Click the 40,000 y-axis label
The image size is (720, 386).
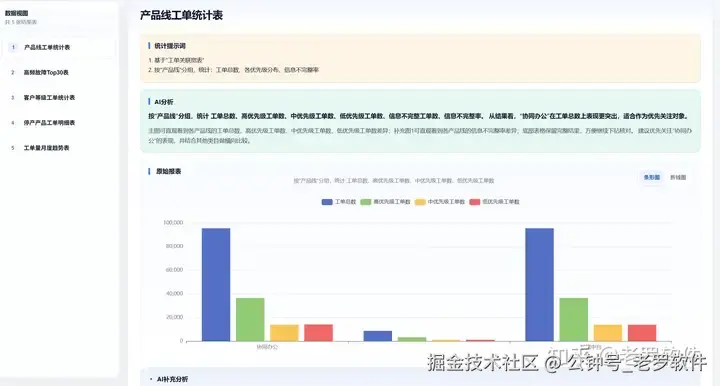pyautogui.click(x=174, y=293)
